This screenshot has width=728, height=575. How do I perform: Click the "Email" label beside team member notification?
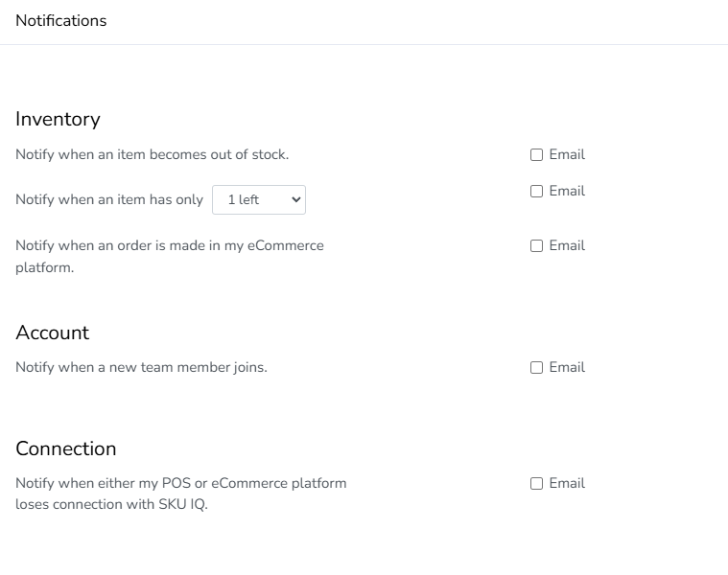(567, 367)
